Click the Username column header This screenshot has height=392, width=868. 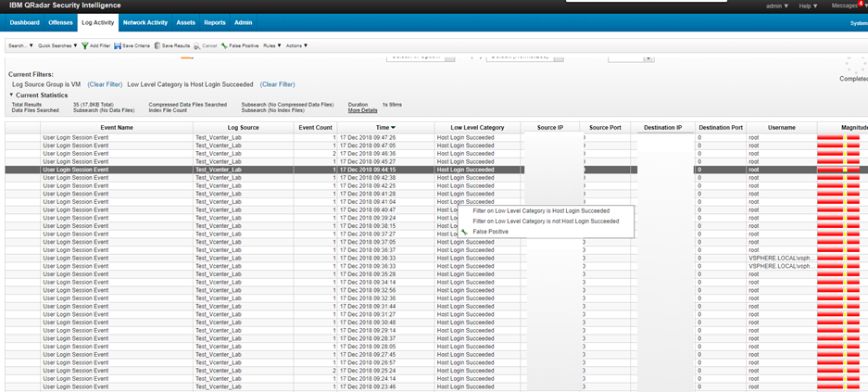point(782,128)
